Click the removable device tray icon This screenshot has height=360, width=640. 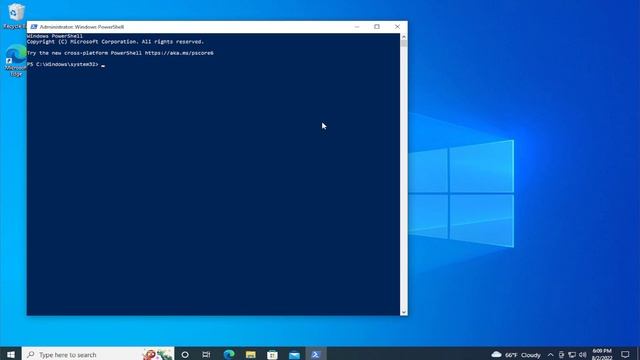click(561, 354)
